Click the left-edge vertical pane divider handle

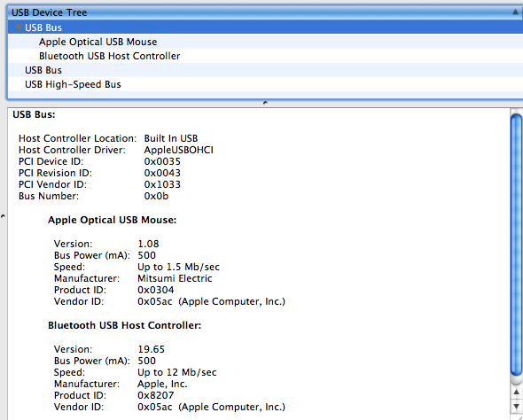click(x=3, y=216)
